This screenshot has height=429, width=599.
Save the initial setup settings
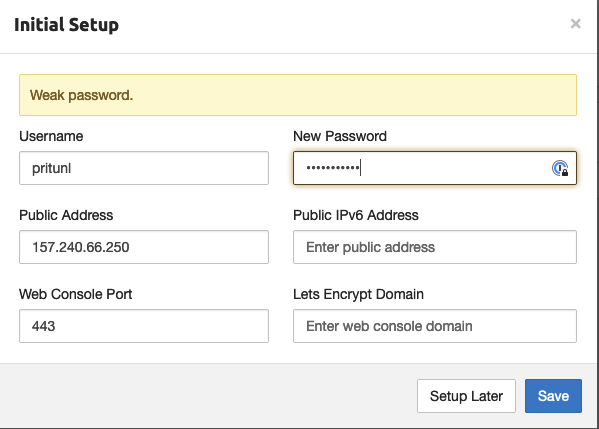point(553,396)
